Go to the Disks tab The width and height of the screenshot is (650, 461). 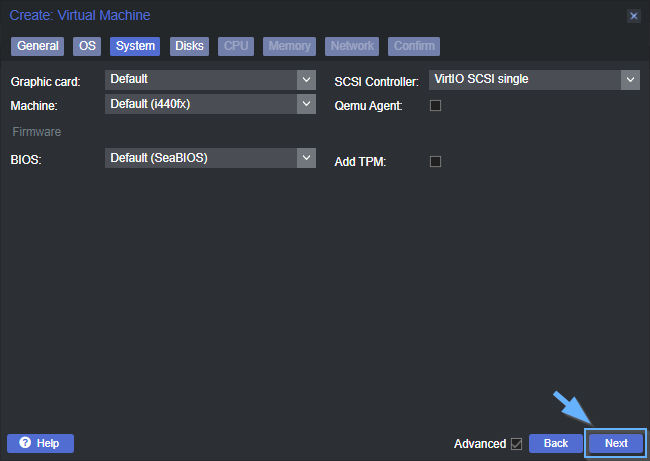(x=189, y=46)
